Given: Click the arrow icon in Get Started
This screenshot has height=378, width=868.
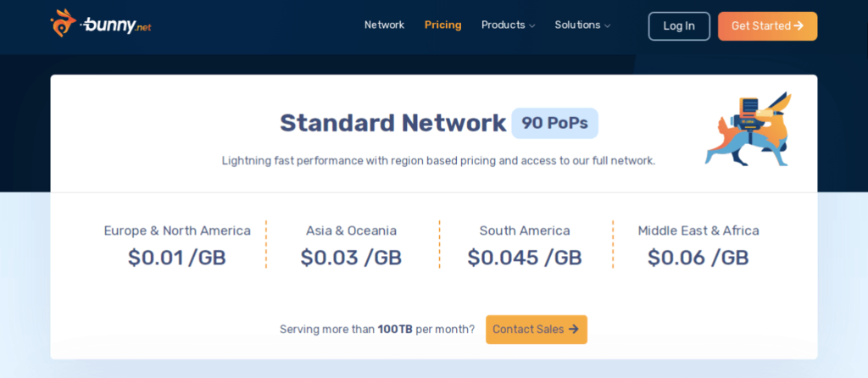Looking at the screenshot, I should 798,26.
